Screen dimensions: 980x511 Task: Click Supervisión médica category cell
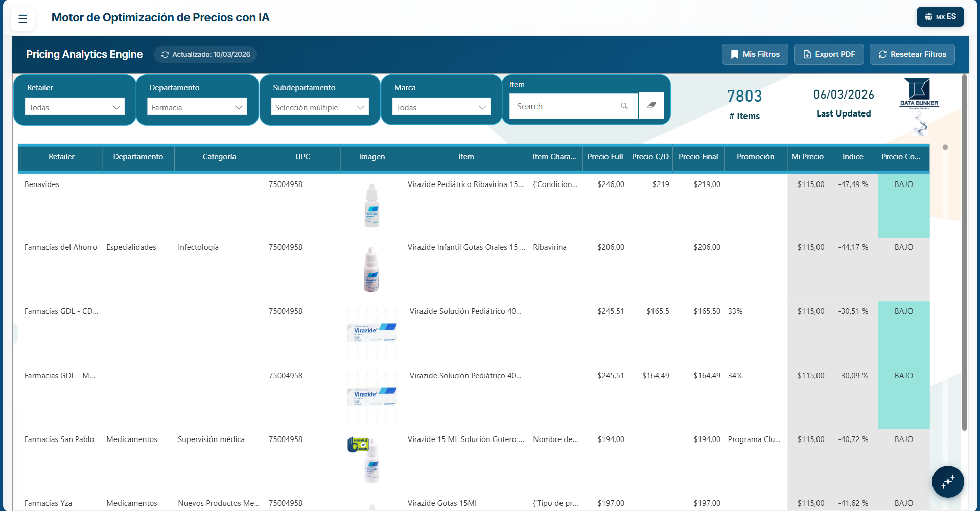pos(211,439)
